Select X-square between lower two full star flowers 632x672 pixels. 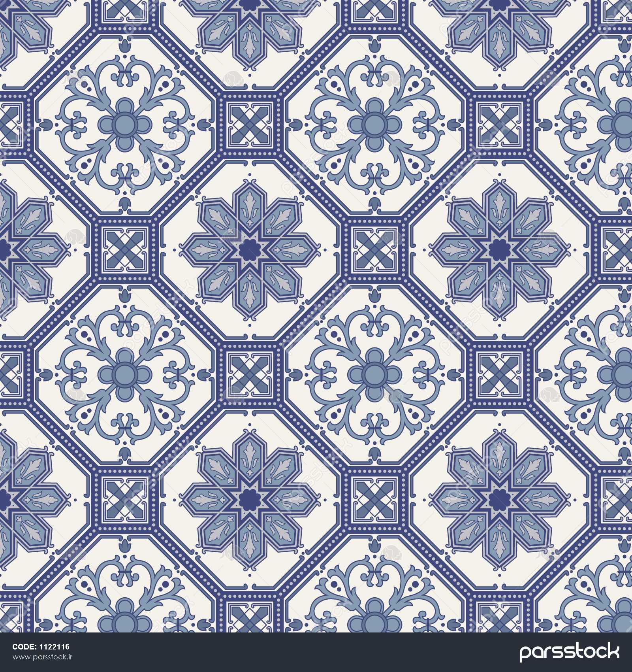tap(372, 496)
